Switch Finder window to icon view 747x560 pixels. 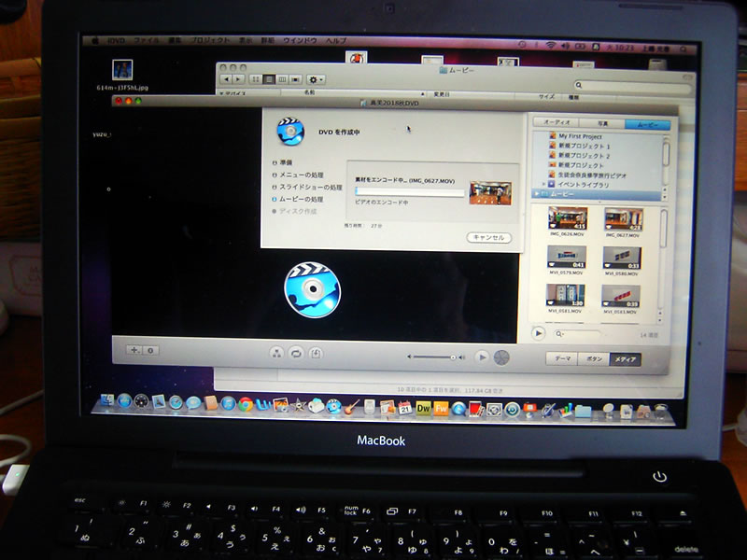(256, 79)
